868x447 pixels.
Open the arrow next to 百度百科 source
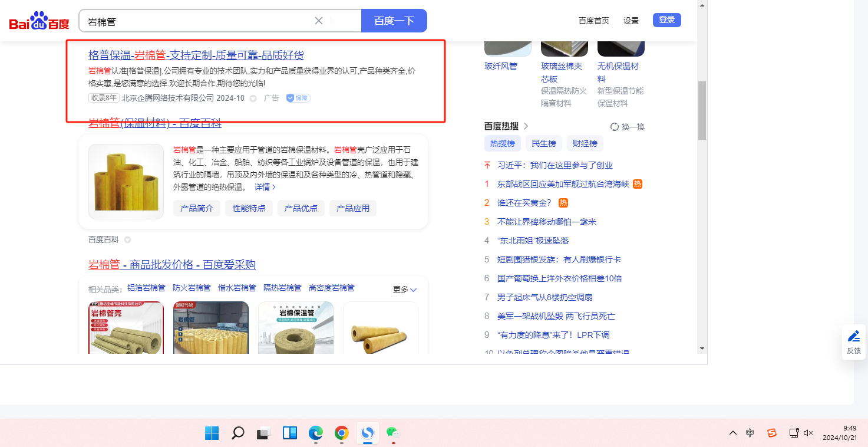127,240
